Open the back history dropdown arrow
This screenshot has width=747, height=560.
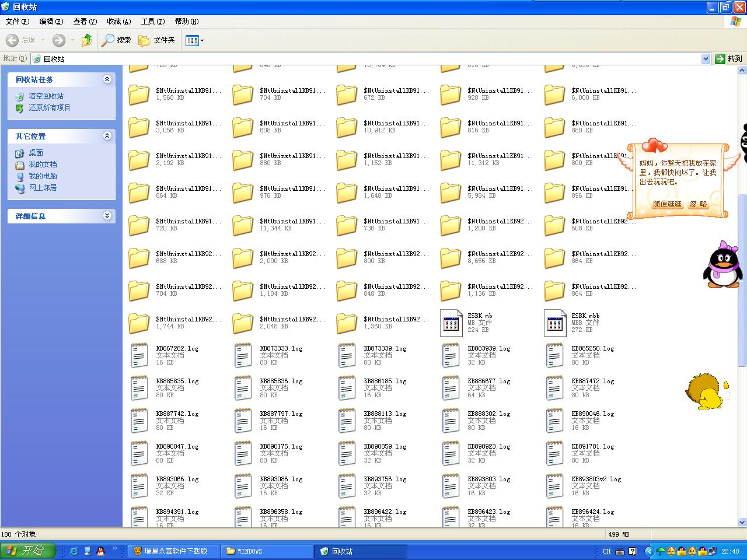click(x=43, y=40)
